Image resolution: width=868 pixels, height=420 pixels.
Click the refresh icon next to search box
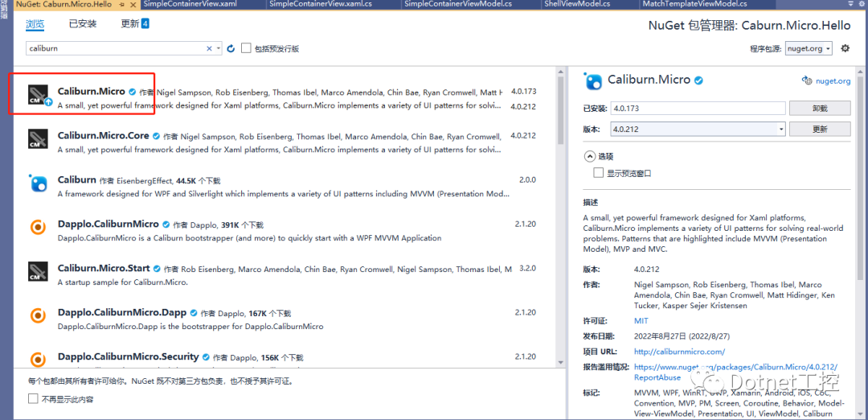tap(231, 49)
